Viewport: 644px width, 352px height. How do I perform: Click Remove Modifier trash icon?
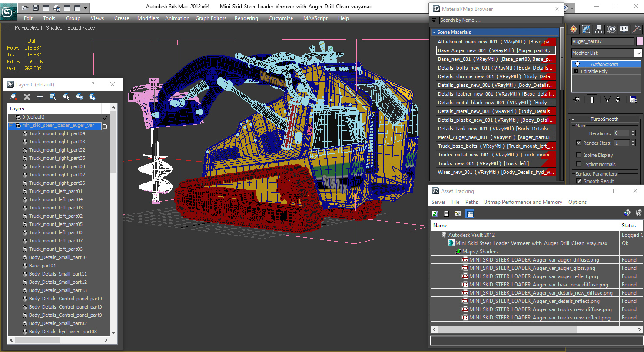tap(618, 100)
